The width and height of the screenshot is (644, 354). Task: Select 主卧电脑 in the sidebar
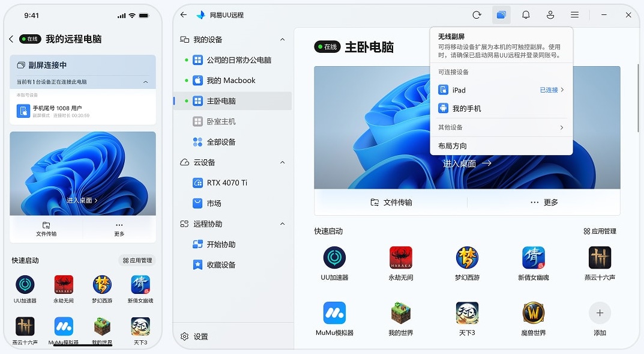(233, 101)
